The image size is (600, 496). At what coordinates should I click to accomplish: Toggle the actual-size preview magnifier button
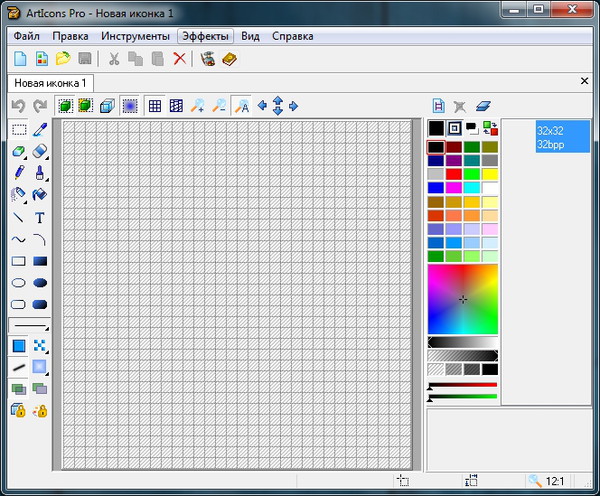click(241, 105)
